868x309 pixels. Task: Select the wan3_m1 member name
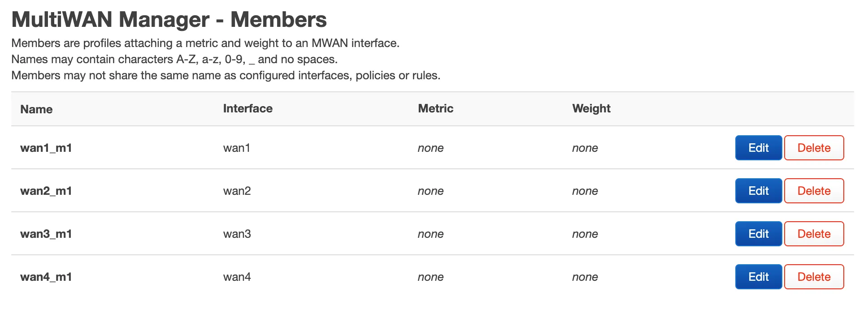click(46, 234)
